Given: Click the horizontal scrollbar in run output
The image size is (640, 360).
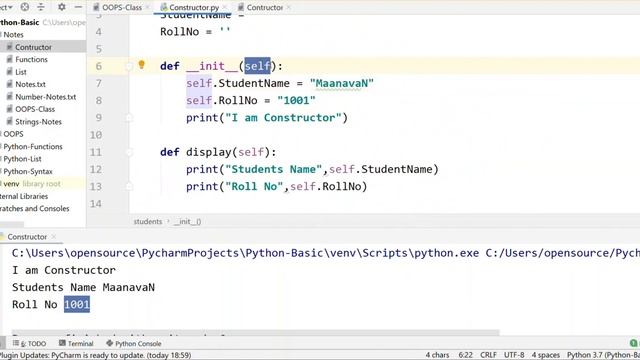Looking at the screenshot, I should 256,333.
